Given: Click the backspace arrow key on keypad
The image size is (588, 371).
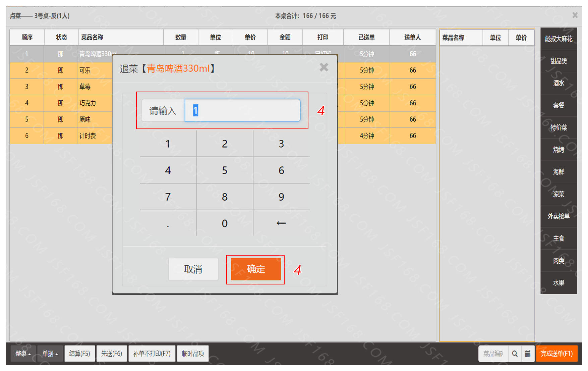Looking at the screenshot, I should click(x=281, y=223).
